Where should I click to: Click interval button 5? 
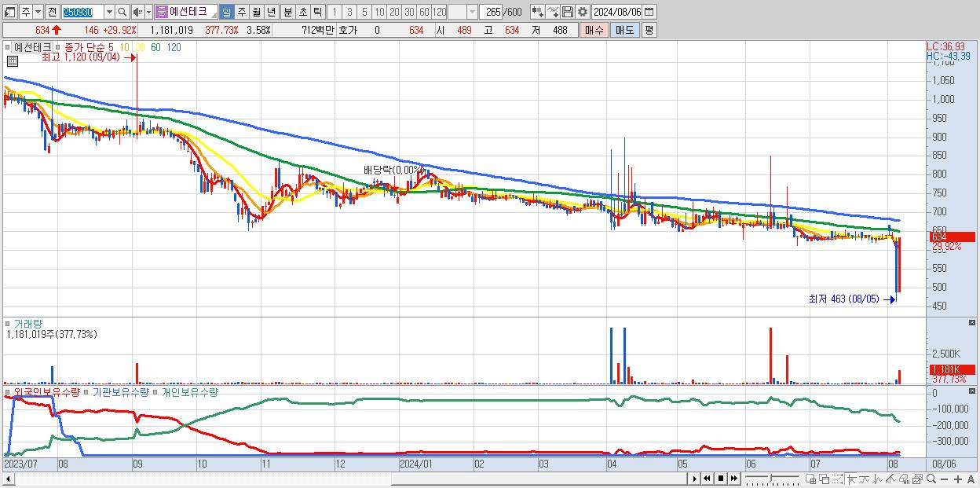point(364,12)
